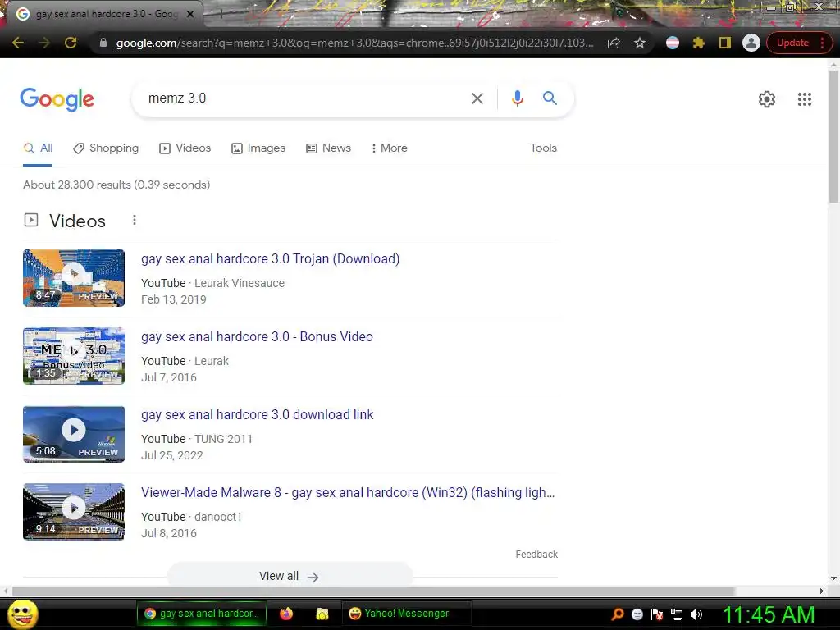Open the folder icon on taskbar

coord(322,614)
